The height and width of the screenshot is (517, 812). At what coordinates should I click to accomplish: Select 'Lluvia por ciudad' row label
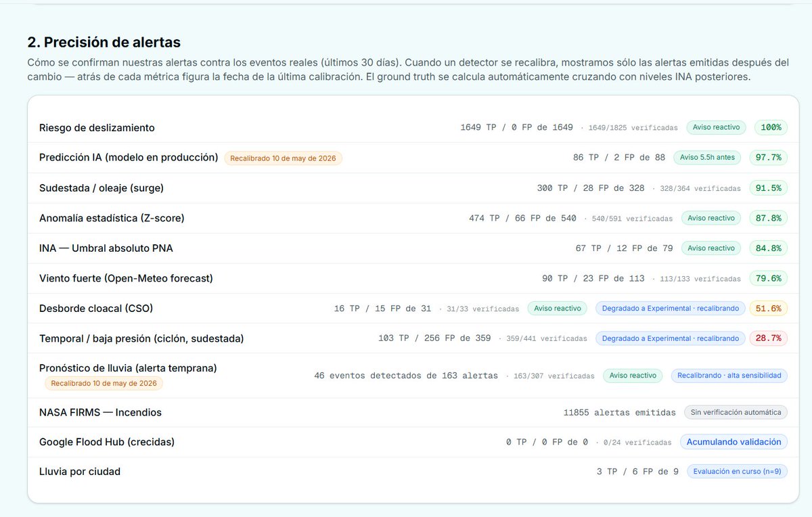point(80,471)
